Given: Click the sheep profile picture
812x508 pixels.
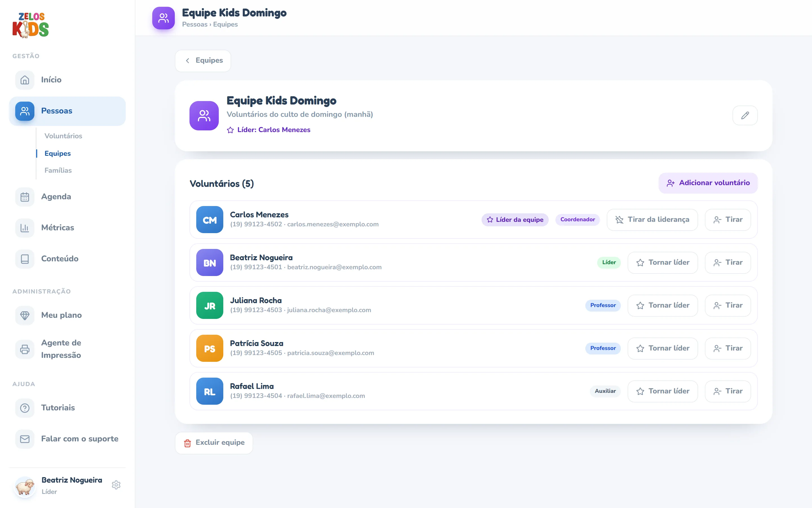Looking at the screenshot, I should [x=25, y=487].
